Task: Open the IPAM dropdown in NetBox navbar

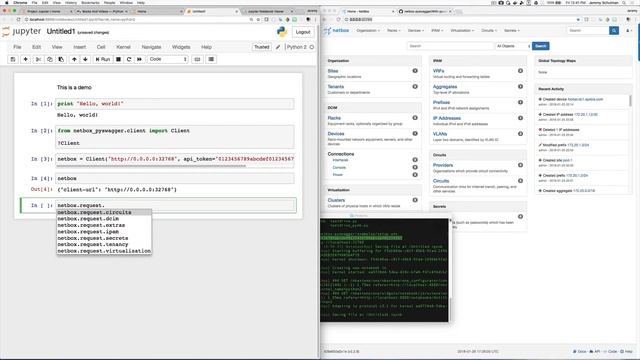Action: point(437,31)
